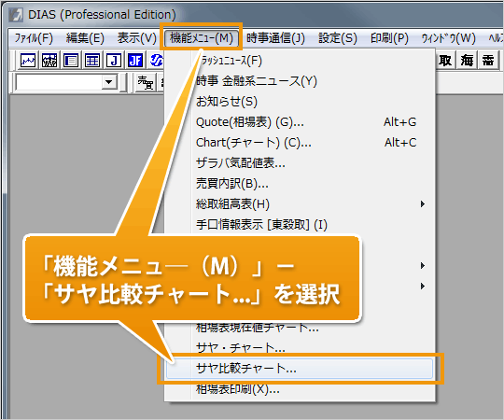Expand the 総取組高表(H) submenu arrow
This screenshot has height=420, width=504.
click(x=423, y=204)
